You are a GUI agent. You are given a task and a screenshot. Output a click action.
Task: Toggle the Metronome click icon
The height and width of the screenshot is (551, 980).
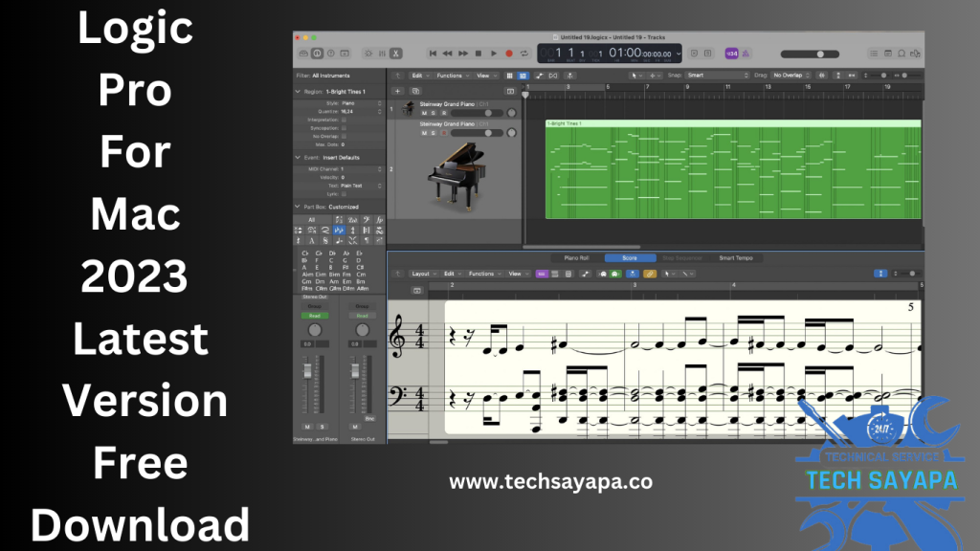(x=746, y=54)
